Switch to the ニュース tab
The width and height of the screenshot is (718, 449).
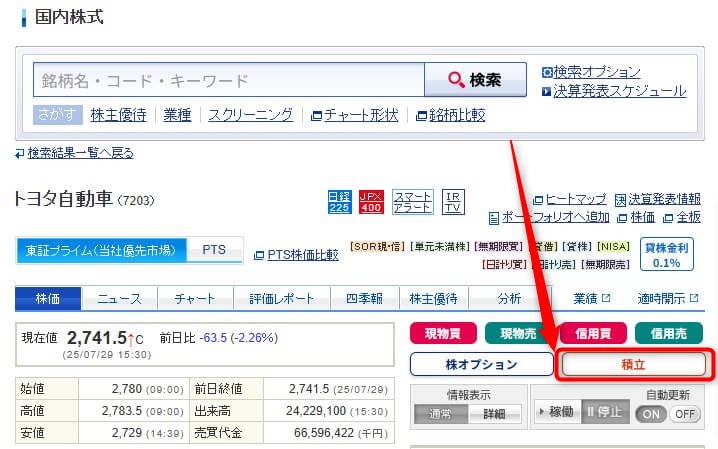tap(120, 299)
